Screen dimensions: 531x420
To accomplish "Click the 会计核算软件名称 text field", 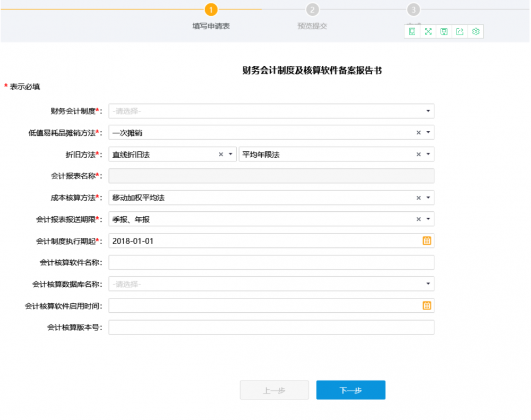I will point(271,263).
